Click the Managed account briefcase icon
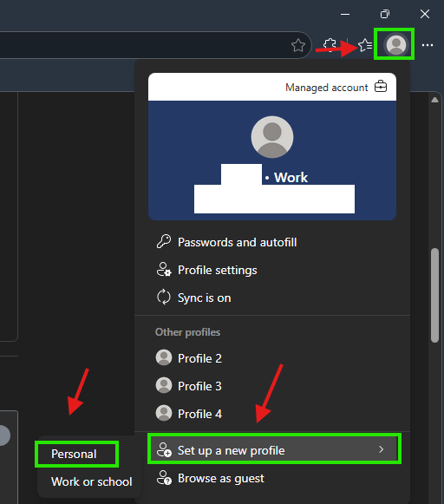The width and height of the screenshot is (444, 504). [x=381, y=87]
